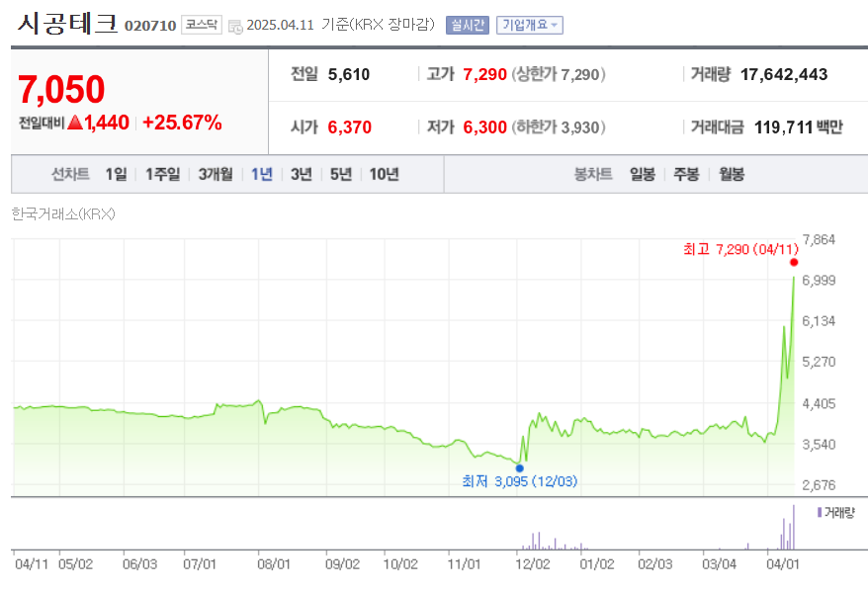Select the 월봉 monthly candle chart
The width and height of the screenshot is (868, 591).
click(730, 174)
